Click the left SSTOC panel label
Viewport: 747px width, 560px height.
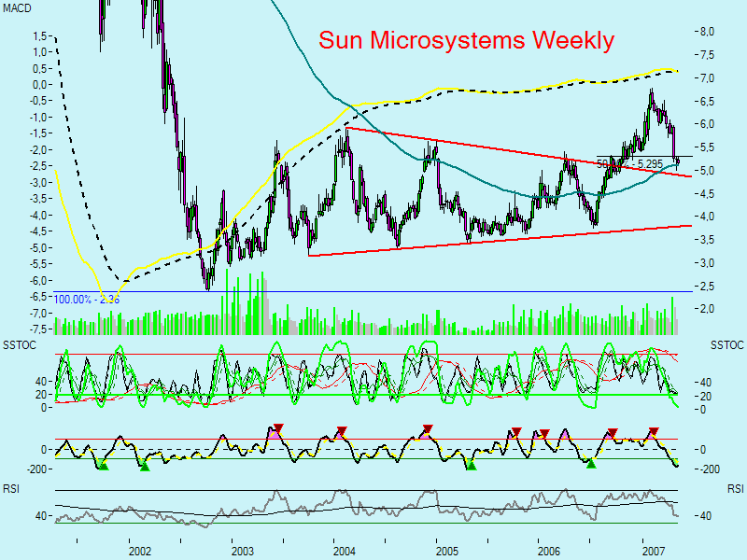[19, 345]
